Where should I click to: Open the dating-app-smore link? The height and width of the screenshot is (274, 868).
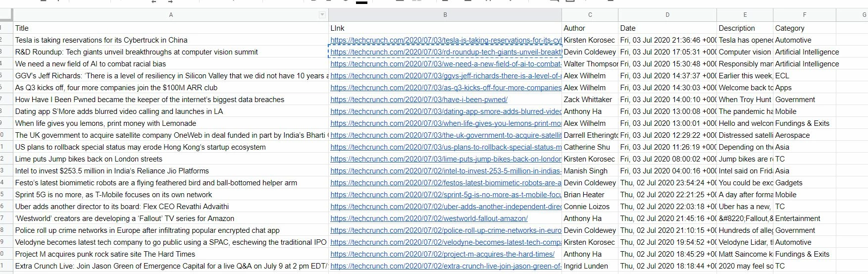pos(446,111)
